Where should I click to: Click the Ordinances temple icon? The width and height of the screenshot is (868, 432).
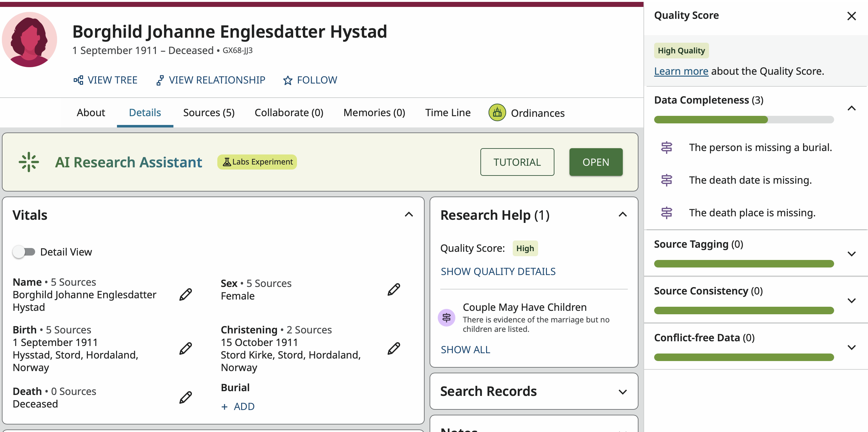[x=497, y=113]
